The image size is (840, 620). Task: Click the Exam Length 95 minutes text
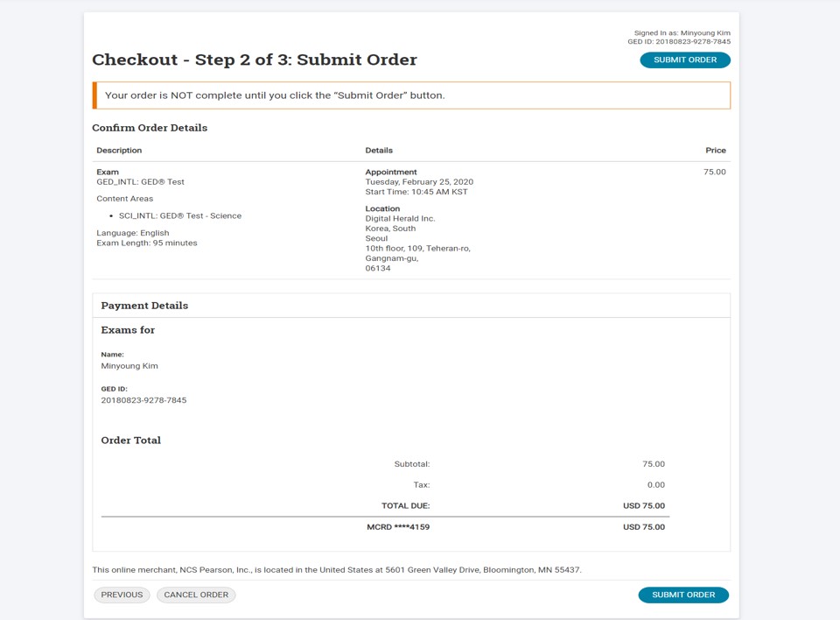click(x=147, y=243)
